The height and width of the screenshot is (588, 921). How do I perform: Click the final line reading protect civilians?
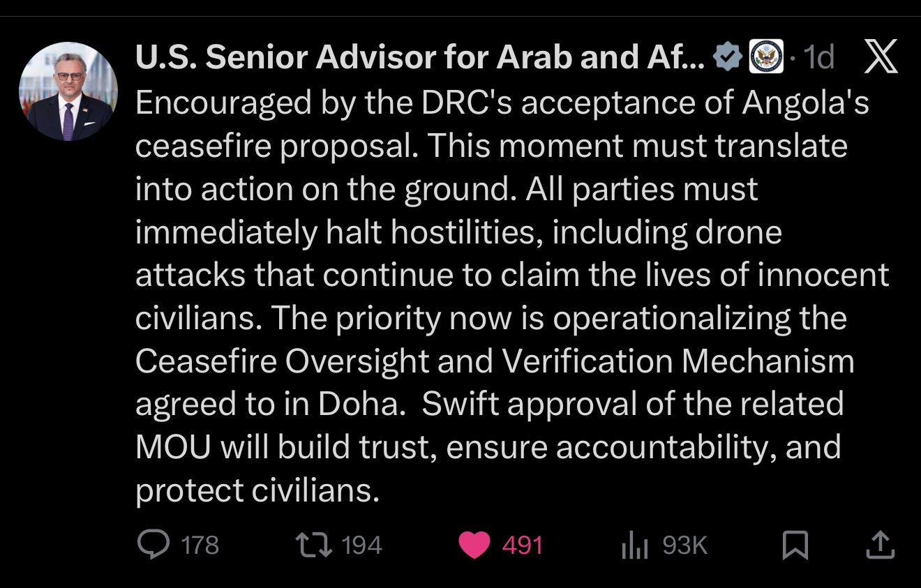257,490
